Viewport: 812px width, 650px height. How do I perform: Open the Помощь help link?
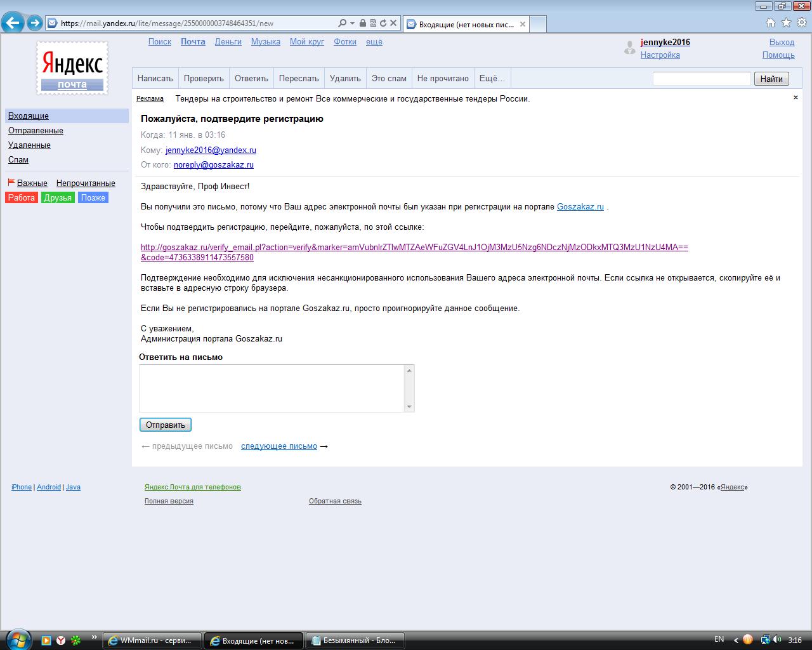tap(779, 55)
